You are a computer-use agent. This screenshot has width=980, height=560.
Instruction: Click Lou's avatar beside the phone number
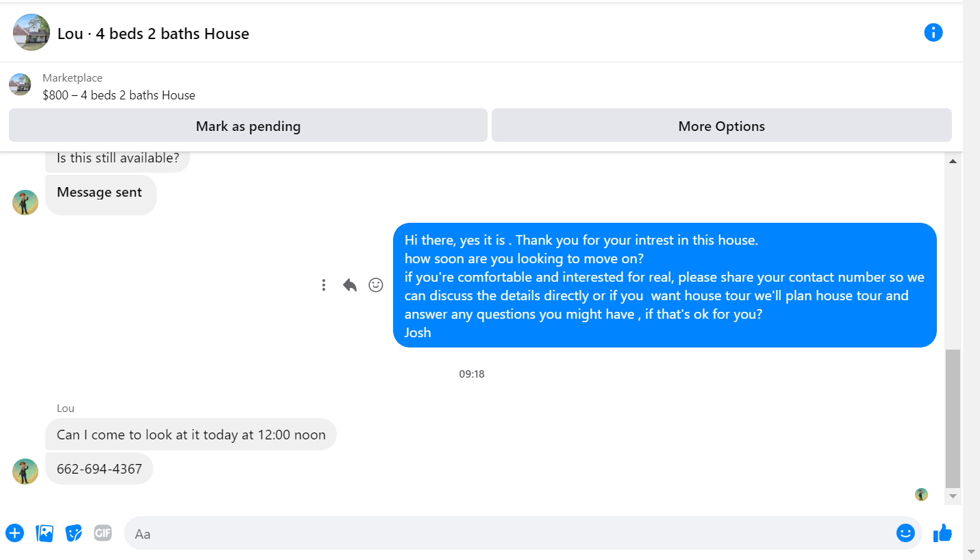(x=25, y=472)
